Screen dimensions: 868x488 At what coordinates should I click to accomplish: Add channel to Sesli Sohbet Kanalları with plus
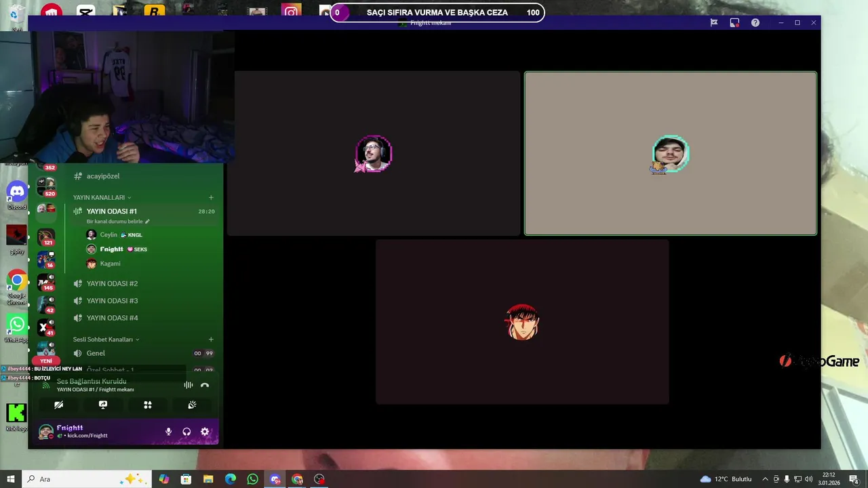(211, 339)
